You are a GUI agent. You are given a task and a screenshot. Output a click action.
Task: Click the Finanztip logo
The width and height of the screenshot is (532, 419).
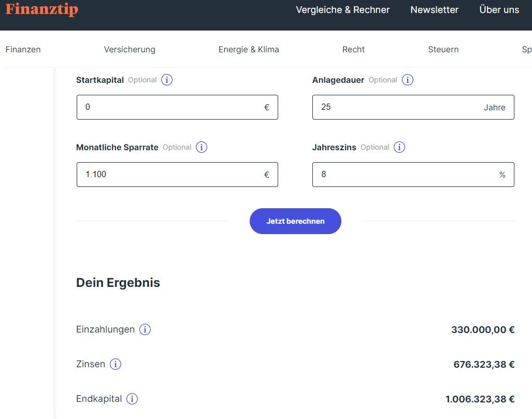pyautogui.click(x=42, y=9)
